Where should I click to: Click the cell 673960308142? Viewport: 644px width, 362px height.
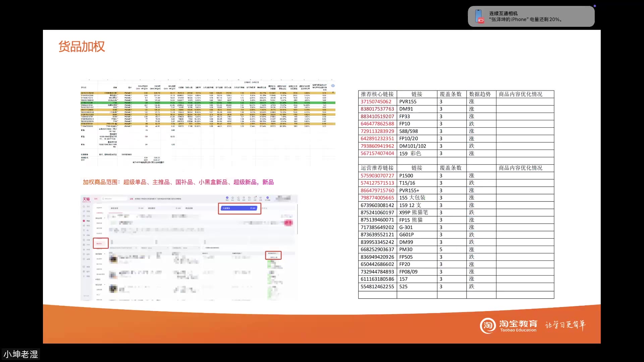point(377,205)
